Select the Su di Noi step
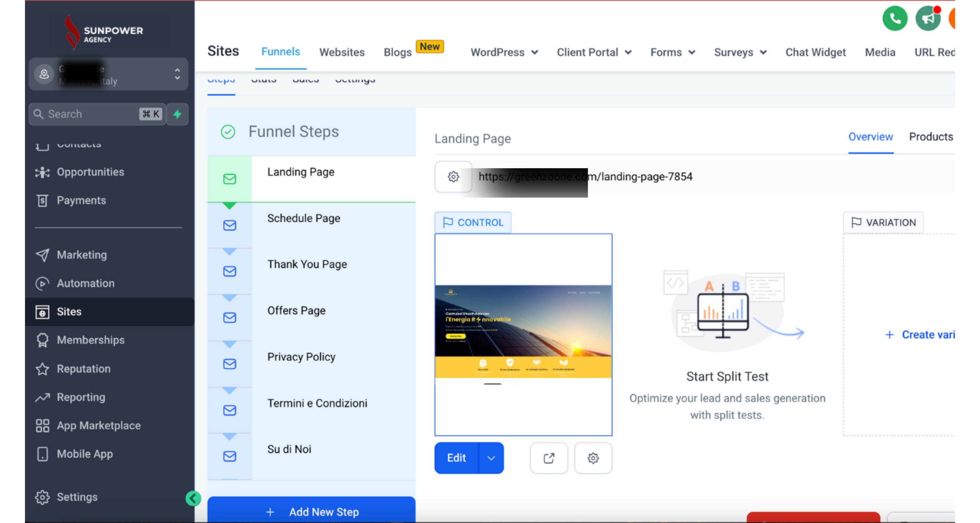980x523 pixels. (311, 456)
